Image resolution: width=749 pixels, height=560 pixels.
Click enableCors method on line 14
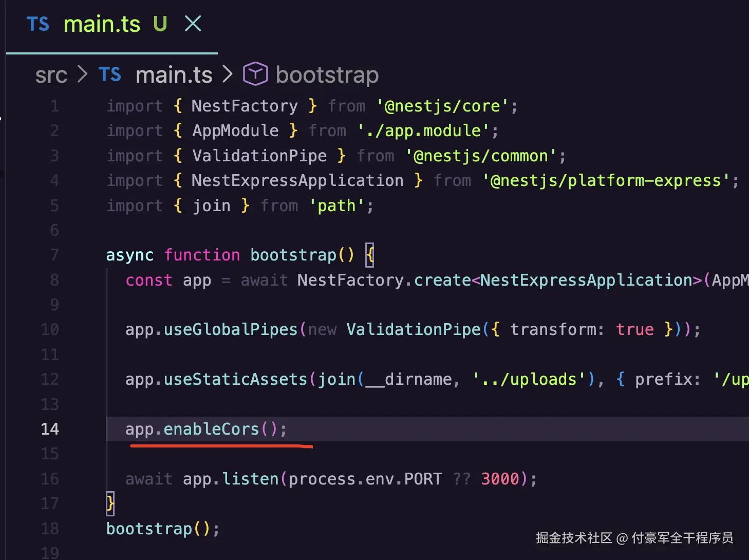pyautogui.click(x=211, y=429)
